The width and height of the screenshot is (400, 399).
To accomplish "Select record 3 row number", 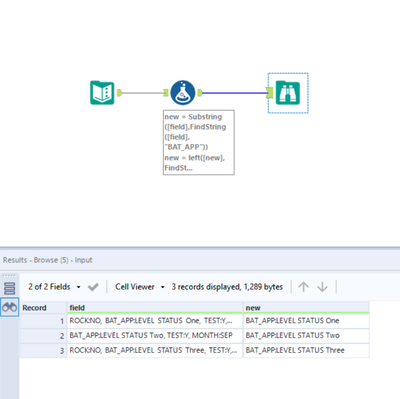I will [43, 350].
